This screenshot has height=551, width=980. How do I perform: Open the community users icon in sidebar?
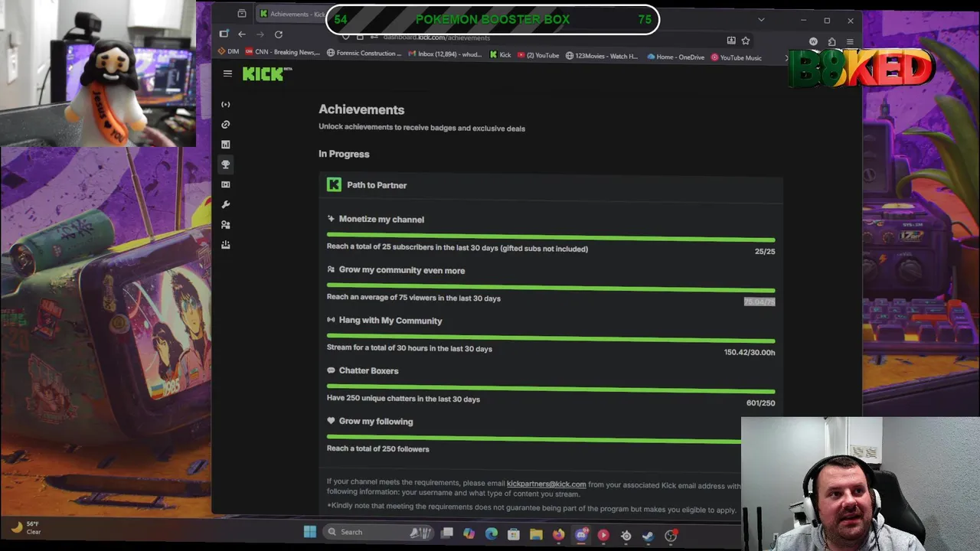point(225,224)
